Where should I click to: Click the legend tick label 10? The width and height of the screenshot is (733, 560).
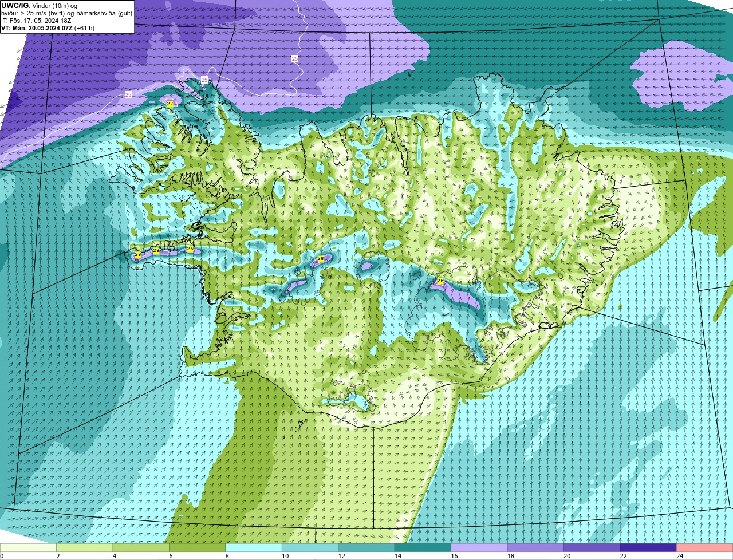click(285, 556)
